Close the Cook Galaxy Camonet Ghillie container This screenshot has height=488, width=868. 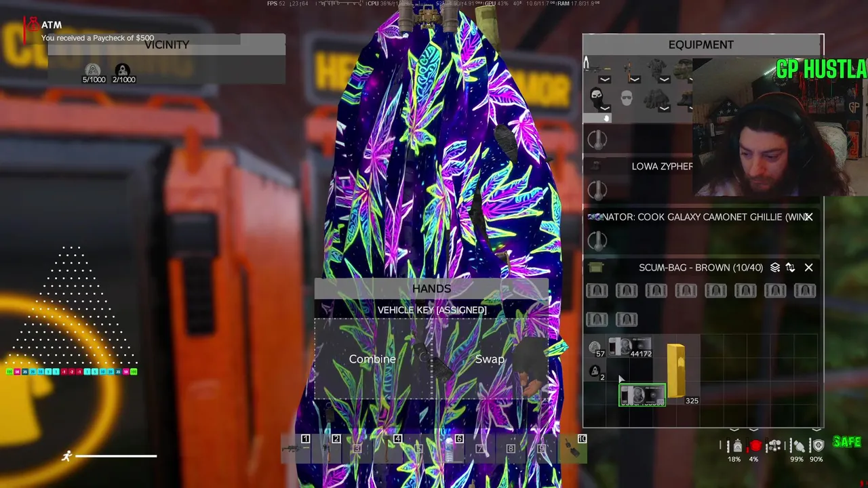point(808,217)
